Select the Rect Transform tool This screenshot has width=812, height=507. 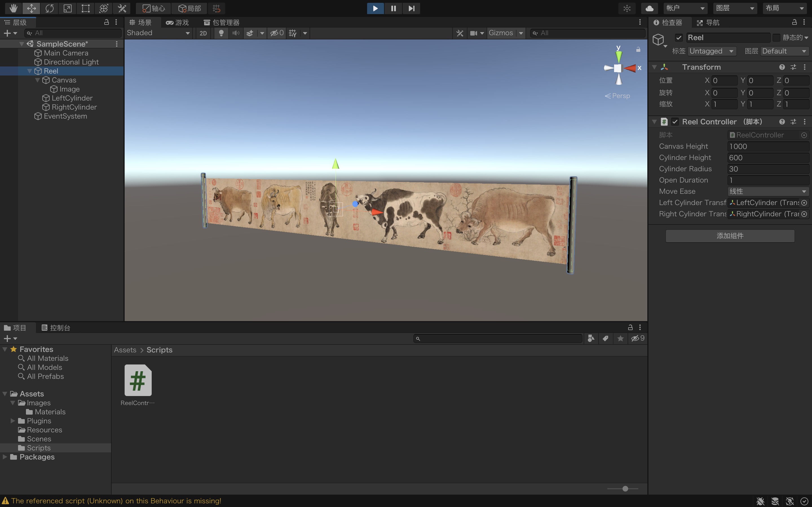coord(85,8)
